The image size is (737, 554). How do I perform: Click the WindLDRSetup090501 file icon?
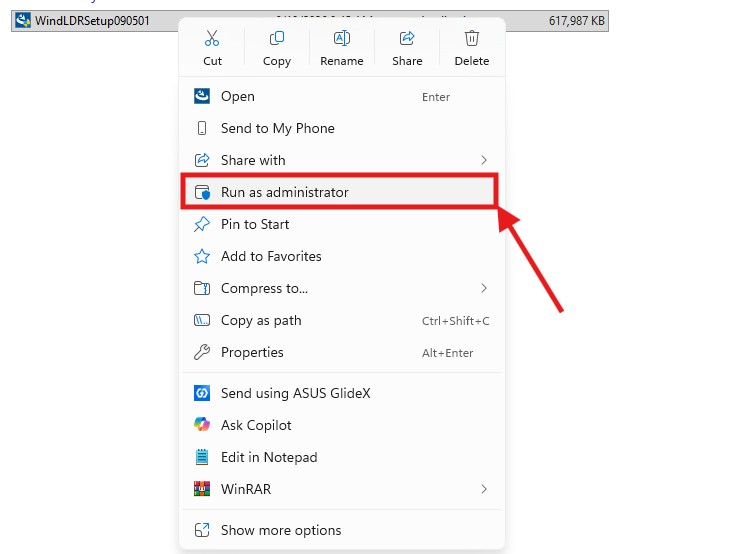[23, 21]
